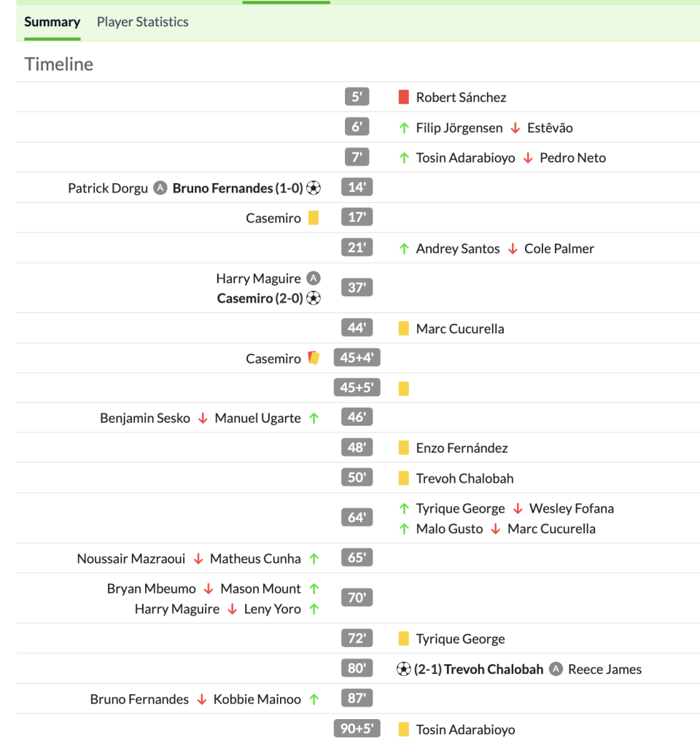Click the green sub-in arrow beside Filip Jörgensen
The height and width of the screenshot is (746, 700).
tap(404, 128)
